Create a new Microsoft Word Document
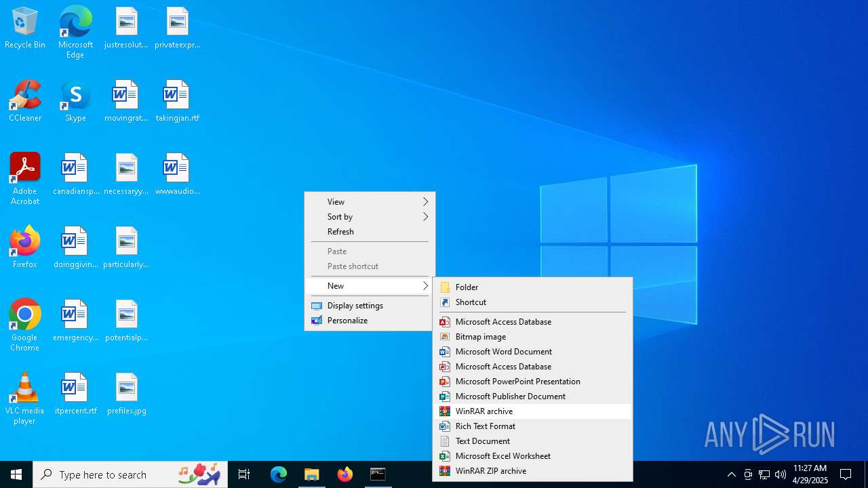This screenshot has width=868, height=488. pos(532,352)
